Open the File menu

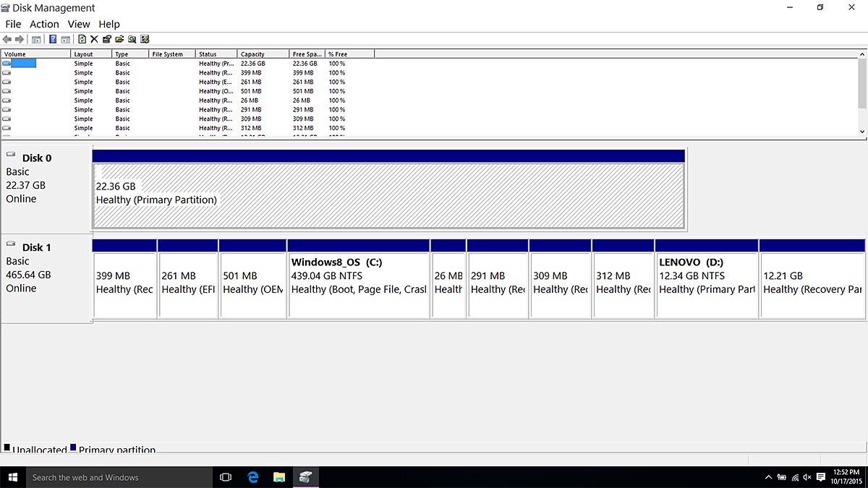(x=13, y=24)
